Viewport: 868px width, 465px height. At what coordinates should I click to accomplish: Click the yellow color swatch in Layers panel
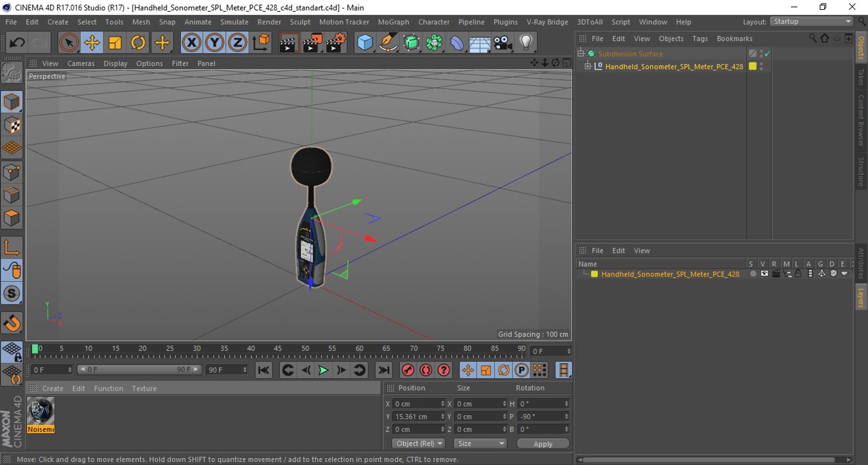tap(594, 274)
